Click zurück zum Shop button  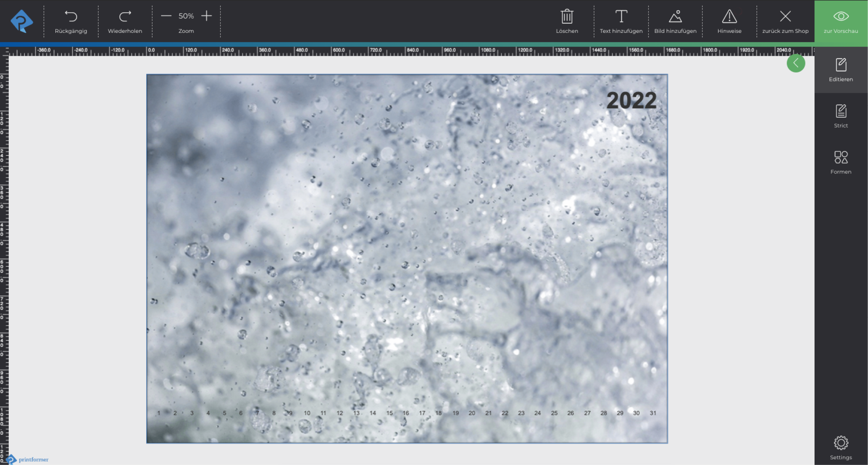(785, 21)
